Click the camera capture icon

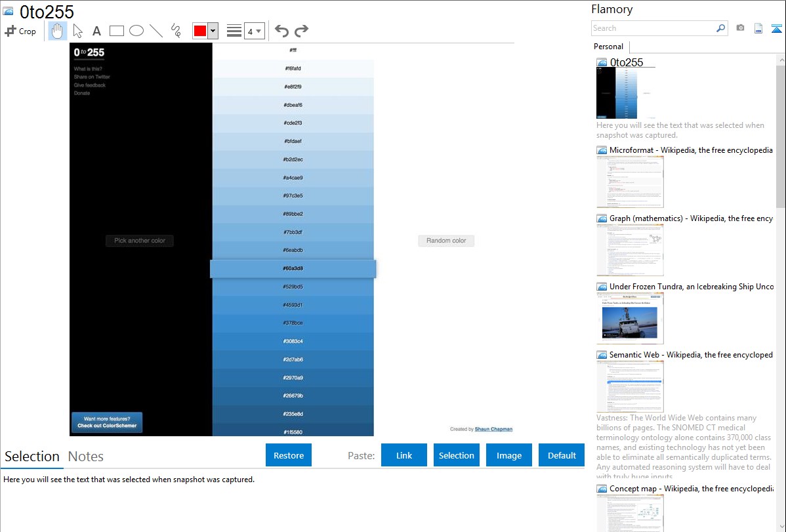click(740, 28)
